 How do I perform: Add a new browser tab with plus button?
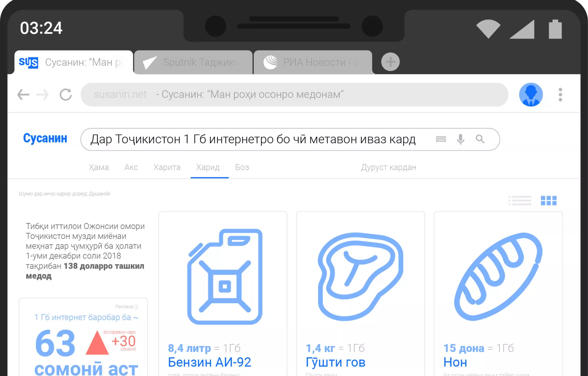tap(390, 62)
